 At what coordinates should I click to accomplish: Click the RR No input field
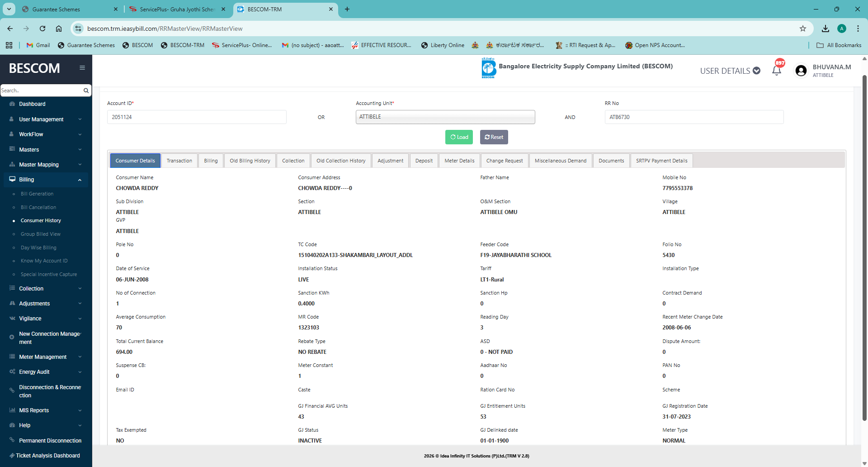pyautogui.click(x=694, y=117)
